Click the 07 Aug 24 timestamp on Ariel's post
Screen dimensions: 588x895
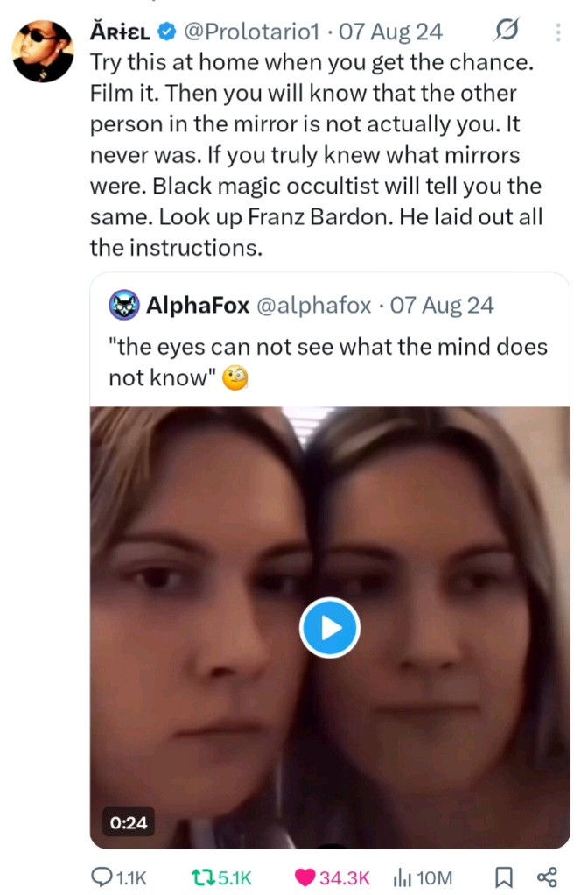[x=390, y=32]
